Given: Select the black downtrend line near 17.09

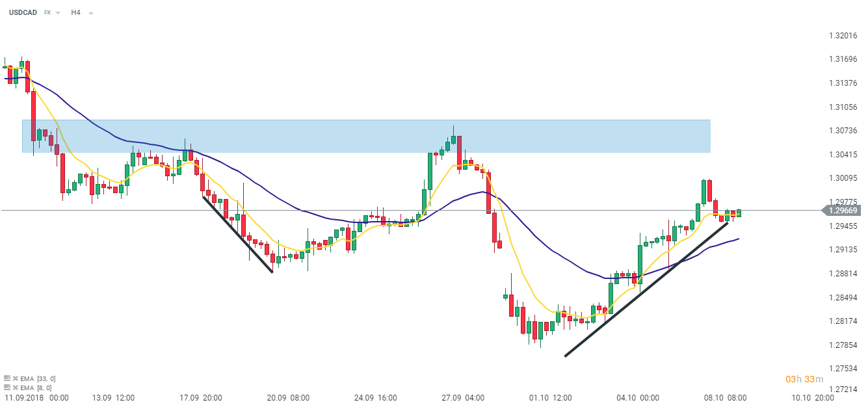Looking at the screenshot, I should [238, 235].
